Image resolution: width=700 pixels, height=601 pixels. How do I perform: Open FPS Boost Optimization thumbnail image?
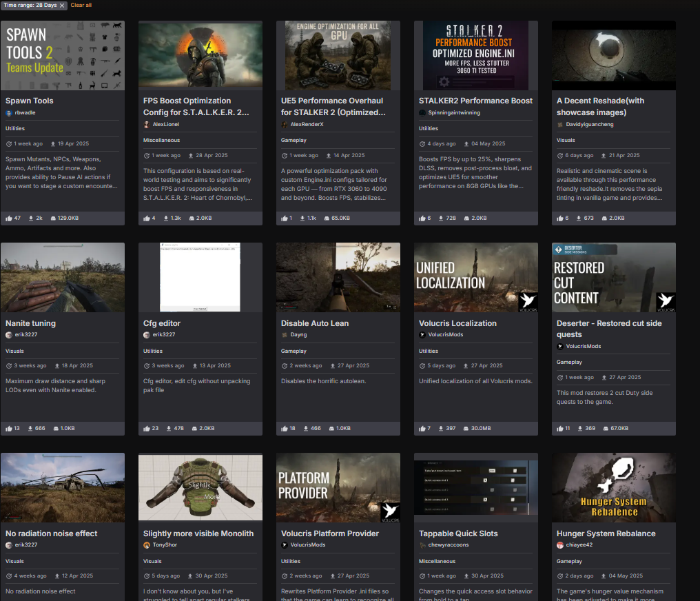[x=200, y=55]
